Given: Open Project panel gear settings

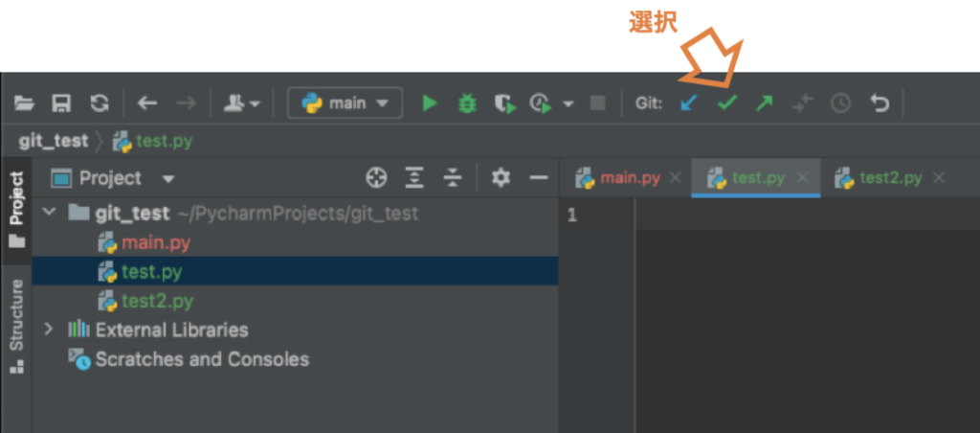Looking at the screenshot, I should 500,178.
